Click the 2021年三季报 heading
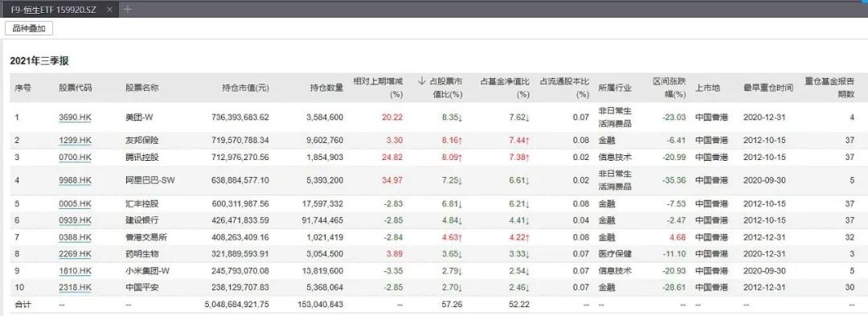 (39, 61)
